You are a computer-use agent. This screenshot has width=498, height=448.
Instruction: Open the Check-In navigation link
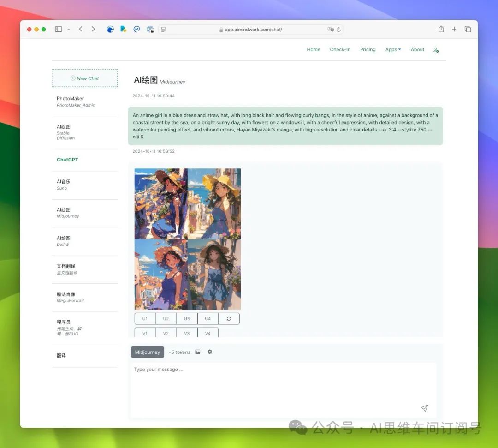pyautogui.click(x=340, y=49)
